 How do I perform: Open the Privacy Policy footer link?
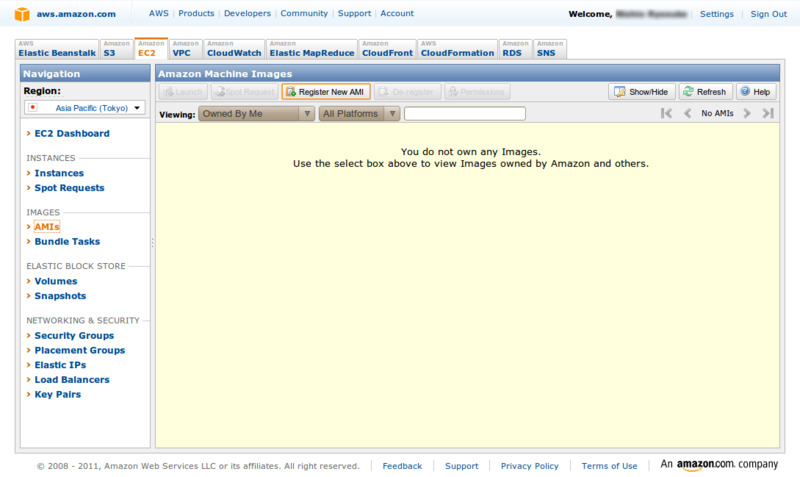[x=530, y=466]
